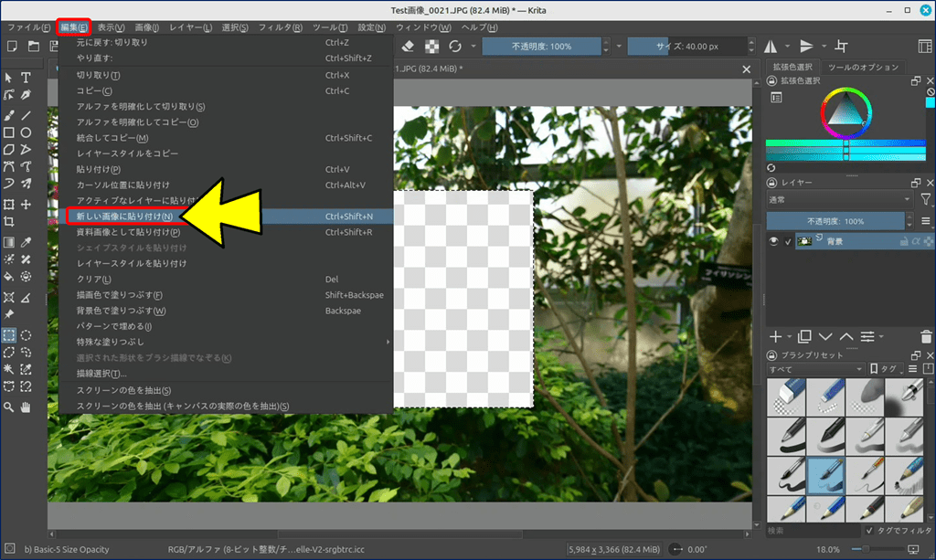This screenshot has width=936, height=560.
Task: Click the duplicate layer icon
Action: pyautogui.click(x=804, y=337)
